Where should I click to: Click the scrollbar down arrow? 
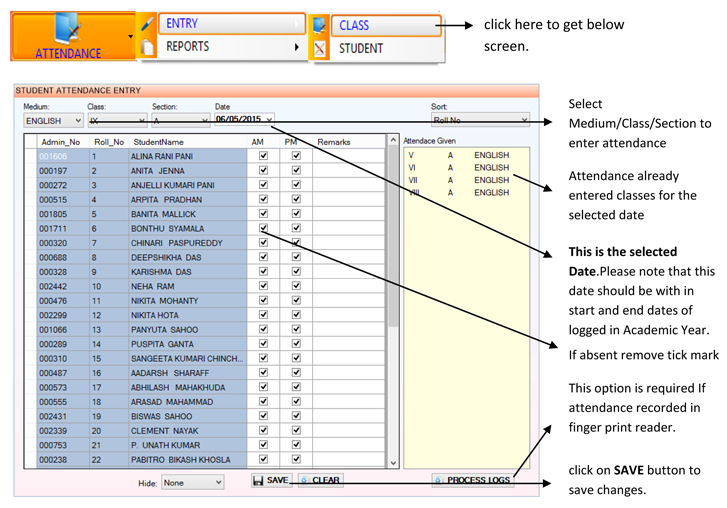393,463
